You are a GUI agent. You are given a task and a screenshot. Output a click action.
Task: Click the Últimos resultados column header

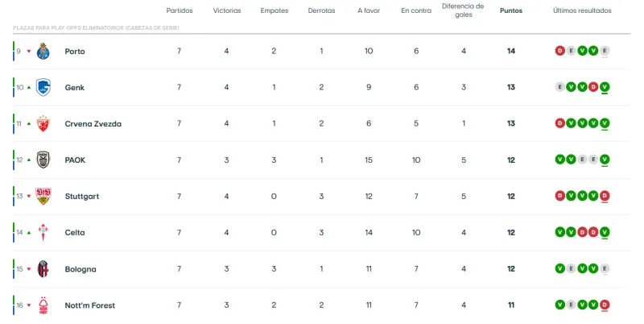[x=582, y=11]
